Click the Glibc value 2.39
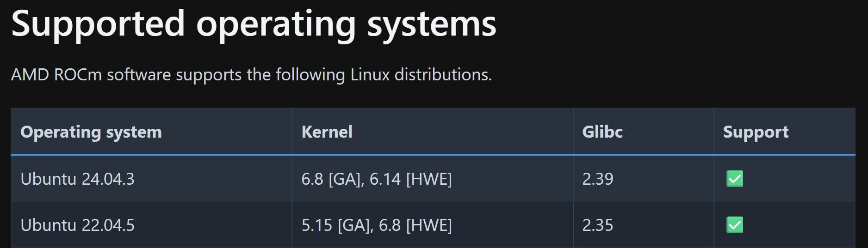The height and width of the screenshot is (248, 868). tap(597, 179)
